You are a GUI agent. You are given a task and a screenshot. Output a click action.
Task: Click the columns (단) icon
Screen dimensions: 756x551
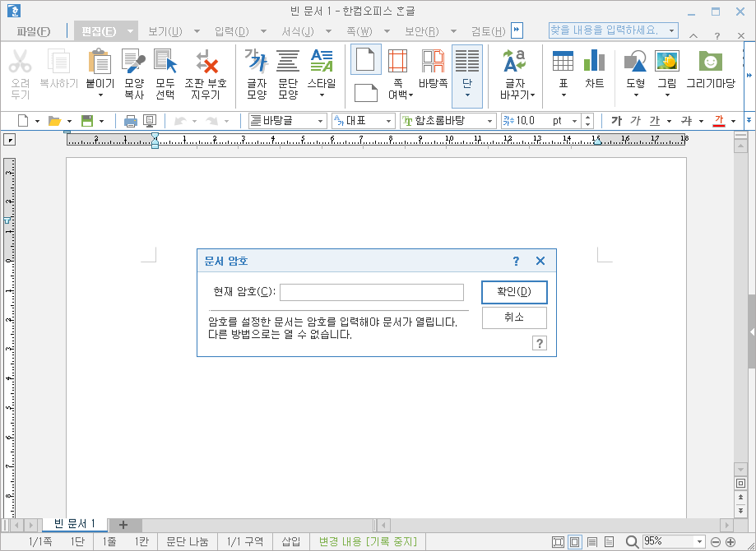467,61
